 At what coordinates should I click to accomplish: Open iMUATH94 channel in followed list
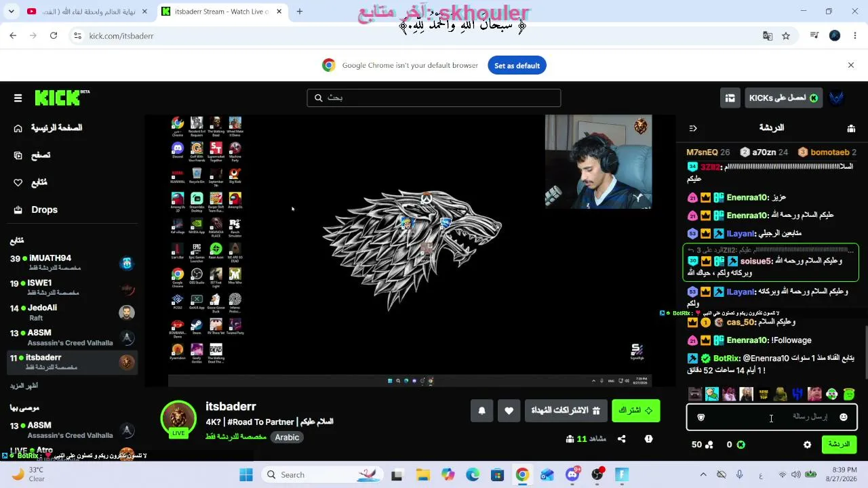[72, 262]
